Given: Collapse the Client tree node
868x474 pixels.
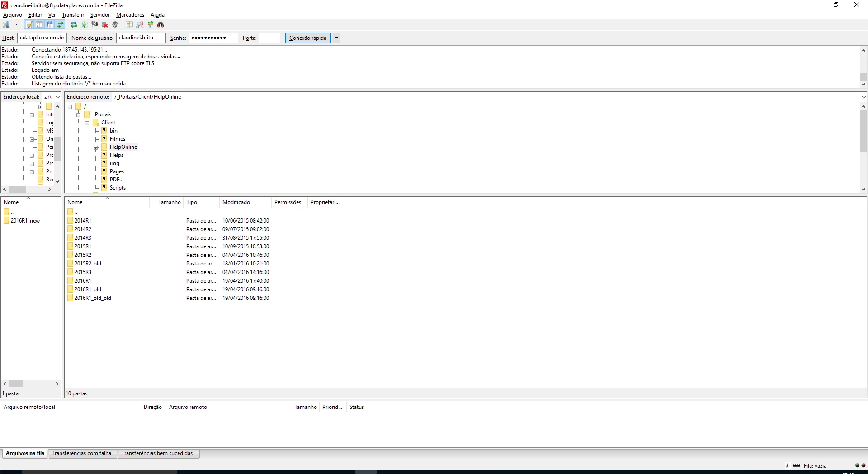Looking at the screenshot, I should tap(87, 123).
